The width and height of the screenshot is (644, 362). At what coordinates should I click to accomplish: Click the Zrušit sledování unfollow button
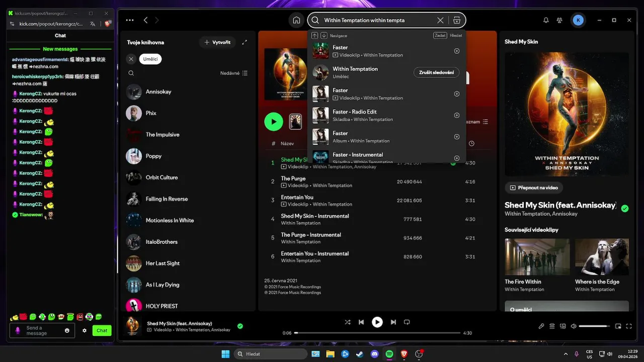pos(436,72)
